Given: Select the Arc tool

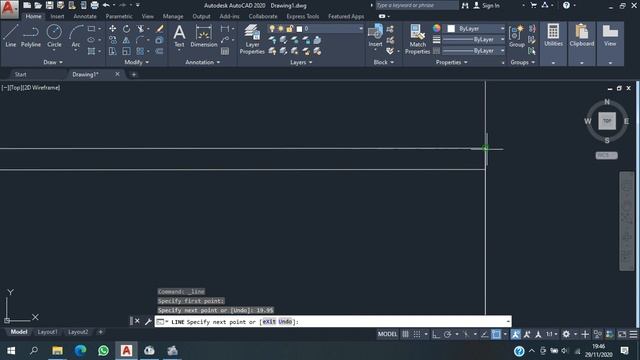Looking at the screenshot, I should click(x=76, y=36).
